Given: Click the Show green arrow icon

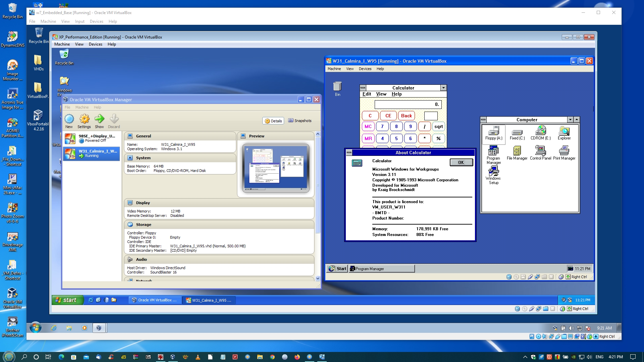Looking at the screenshot, I should pos(99,121).
